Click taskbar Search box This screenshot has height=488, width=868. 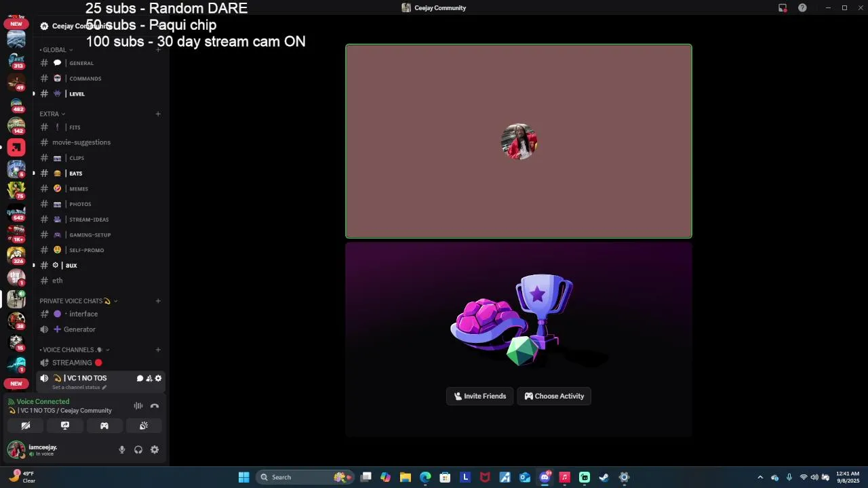[305, 477]
